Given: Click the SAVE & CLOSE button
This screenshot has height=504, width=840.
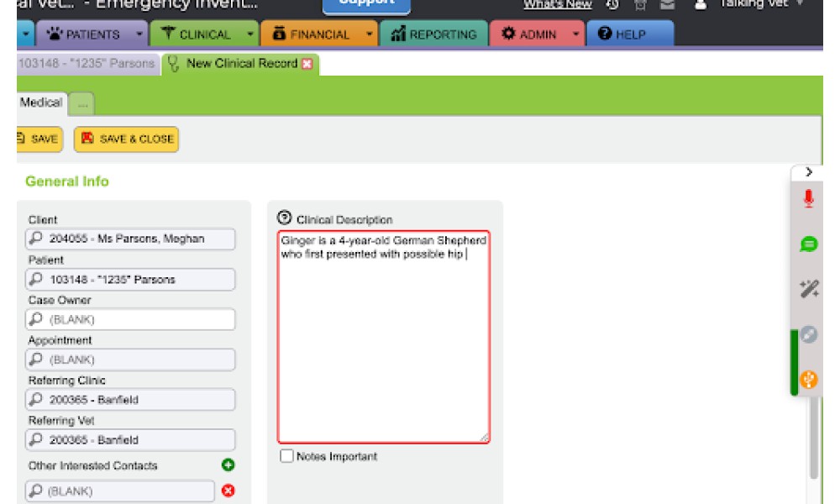Looking at the screenshot, I should click(x=127, y=139).
